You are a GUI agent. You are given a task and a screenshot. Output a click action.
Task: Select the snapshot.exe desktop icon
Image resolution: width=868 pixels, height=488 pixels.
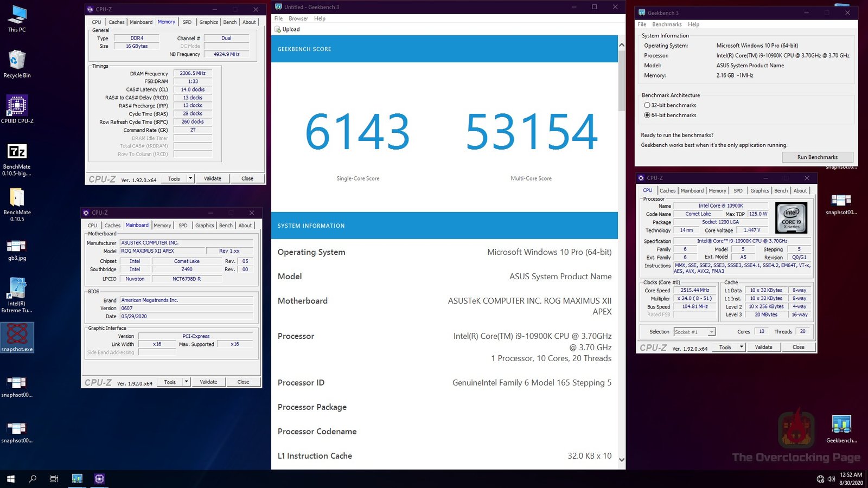click(17, 335)
